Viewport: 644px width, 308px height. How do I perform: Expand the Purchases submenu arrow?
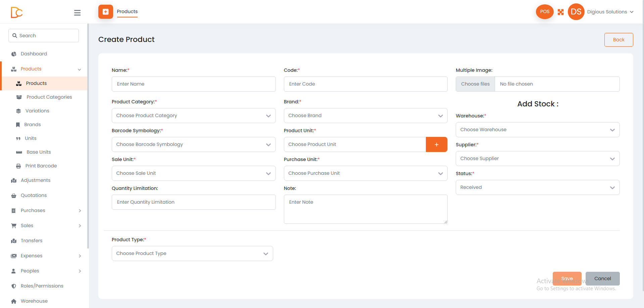(x=80, y=211)
